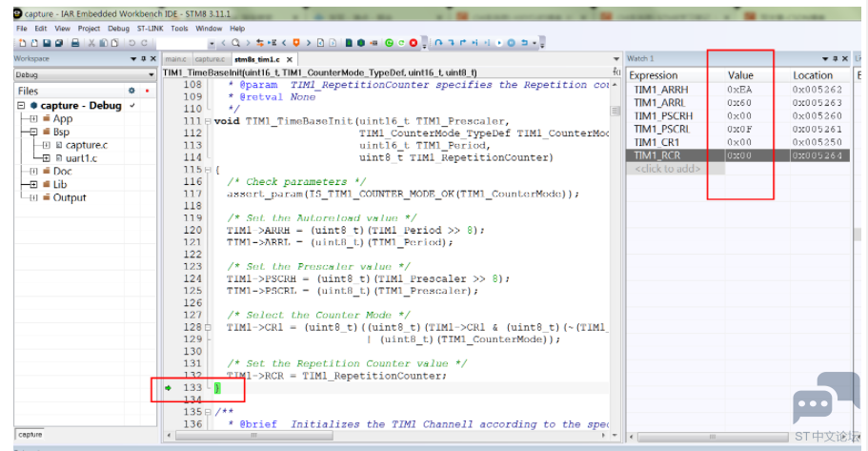Expand the Doc folder
Screen dimensions: 868x451
(x=33, y=172)
